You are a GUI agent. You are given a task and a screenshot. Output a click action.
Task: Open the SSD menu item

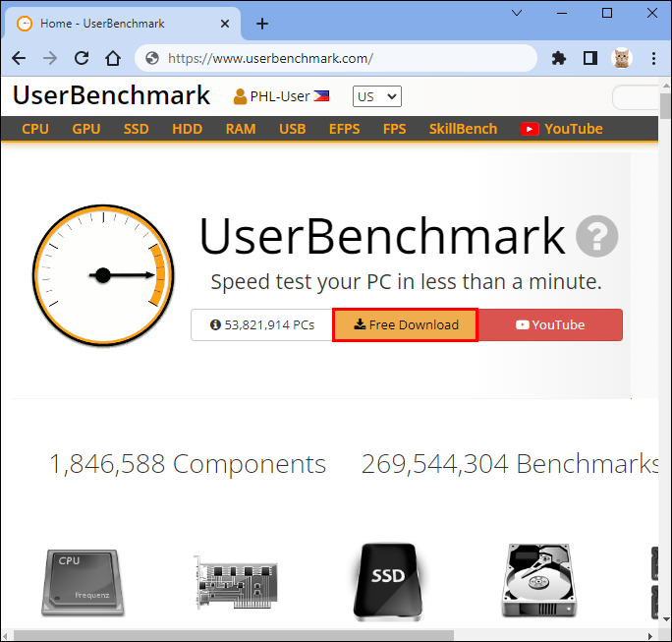137,129
